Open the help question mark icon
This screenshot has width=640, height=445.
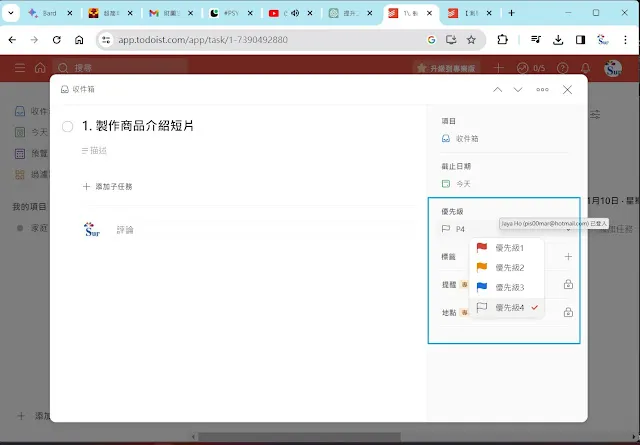[562, 68]
